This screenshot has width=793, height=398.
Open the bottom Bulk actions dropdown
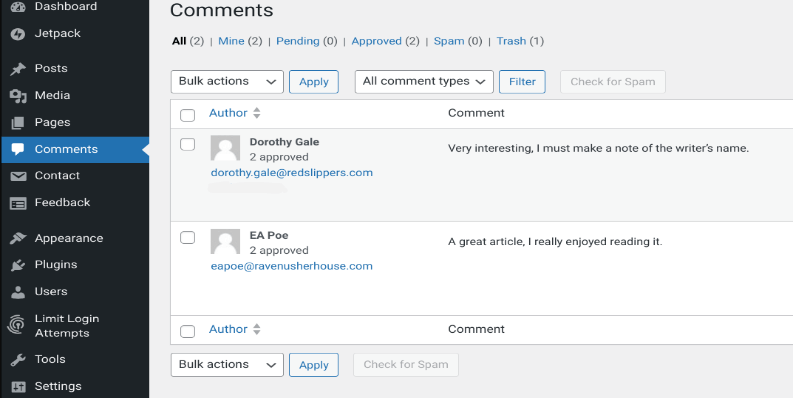pos(227,365)
